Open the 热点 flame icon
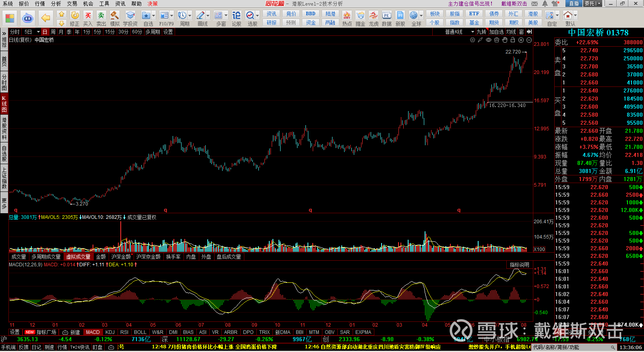The image size is (644, 352). coord(347,15)
